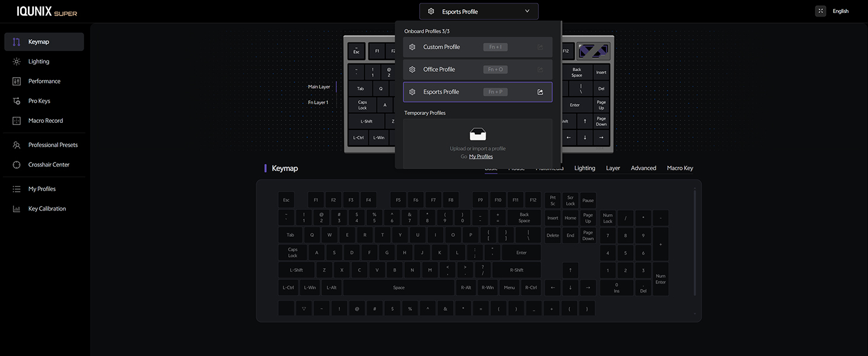Open Pro Keys in the sidebar
868x356 pixels.
point(44,101)
